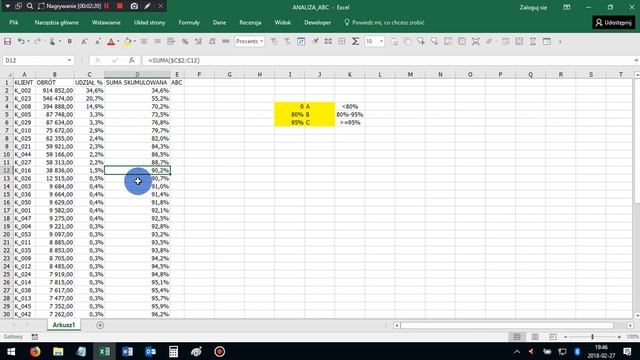Click the zoom in plus button
This screenshot has height=360, width=640.
tap(619, 337)
